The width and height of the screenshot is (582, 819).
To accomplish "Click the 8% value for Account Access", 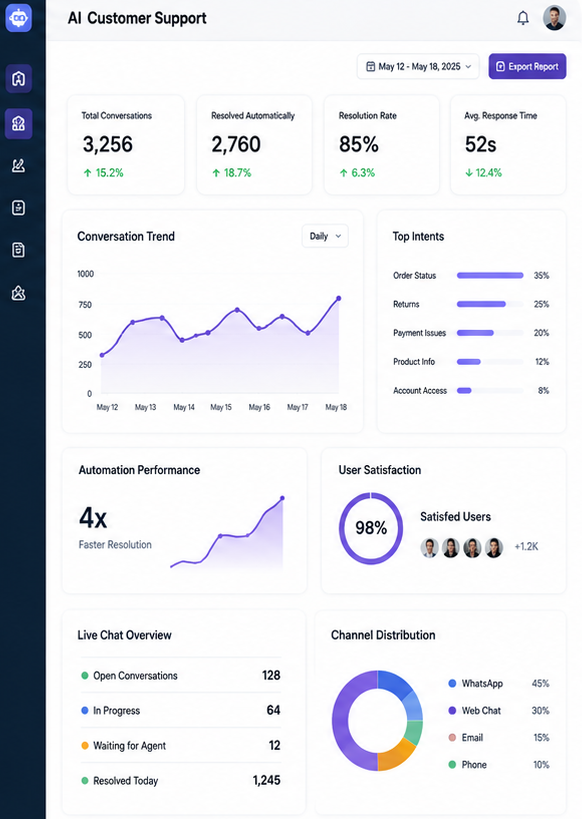I will 543,391.
